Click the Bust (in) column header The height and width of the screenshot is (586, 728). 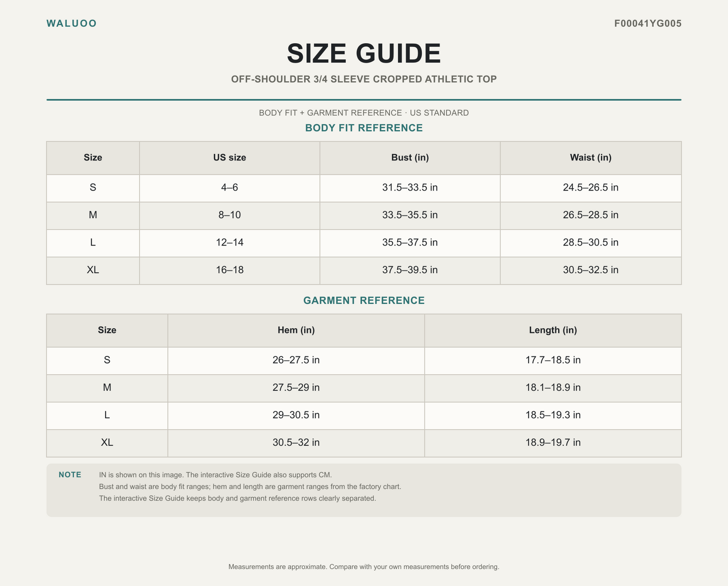[410, 158]
